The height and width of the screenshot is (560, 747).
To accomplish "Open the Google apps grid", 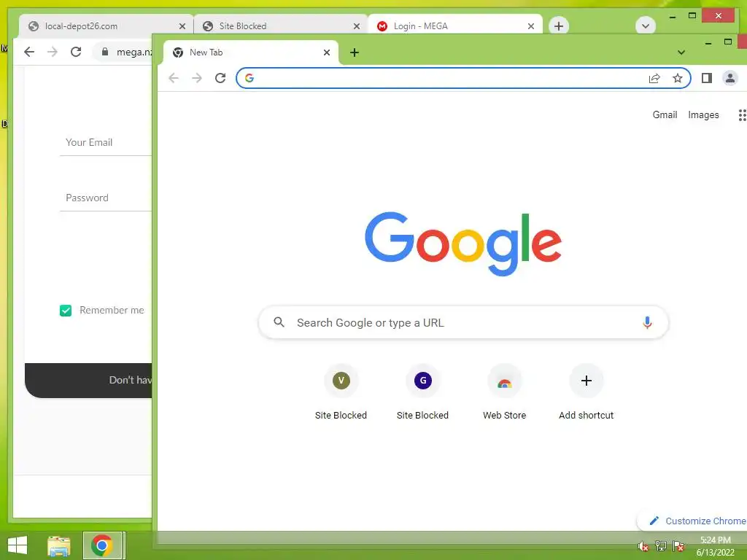I will (742, 114).
